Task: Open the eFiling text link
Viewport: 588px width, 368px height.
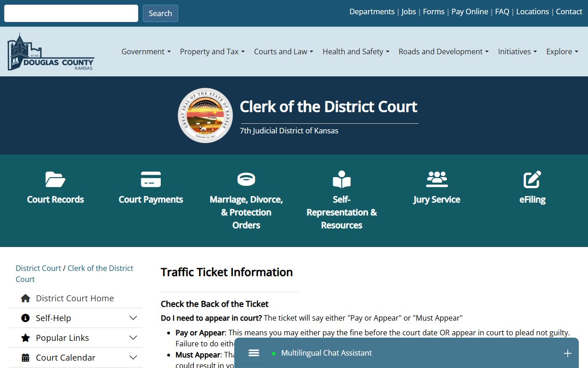Action: (x=532, y=200)
